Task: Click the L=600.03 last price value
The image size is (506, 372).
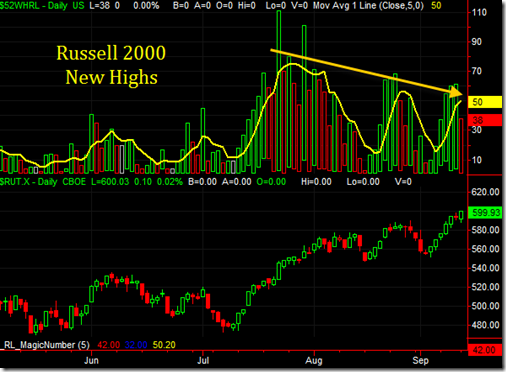Action: pos(110,182)
